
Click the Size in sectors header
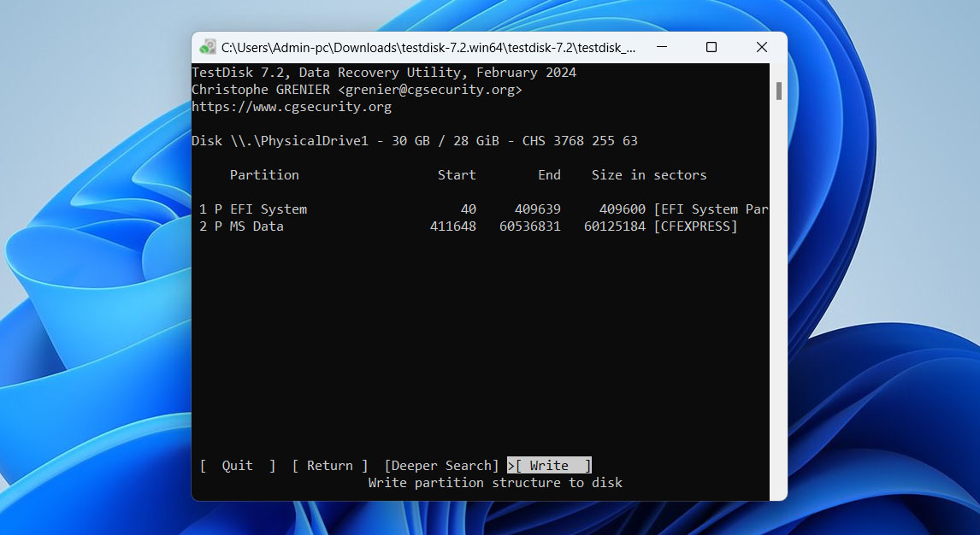point(649,175)
